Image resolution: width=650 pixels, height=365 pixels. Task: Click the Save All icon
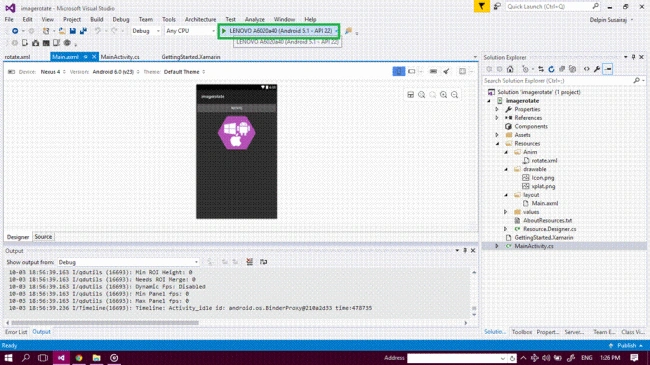pos(83,31)
